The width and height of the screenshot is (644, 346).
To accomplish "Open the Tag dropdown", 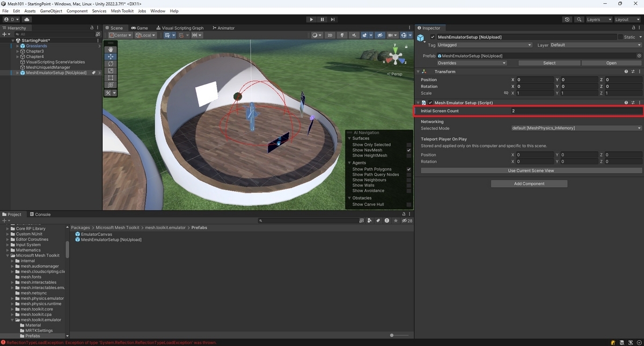I will (x=485, y=45).
